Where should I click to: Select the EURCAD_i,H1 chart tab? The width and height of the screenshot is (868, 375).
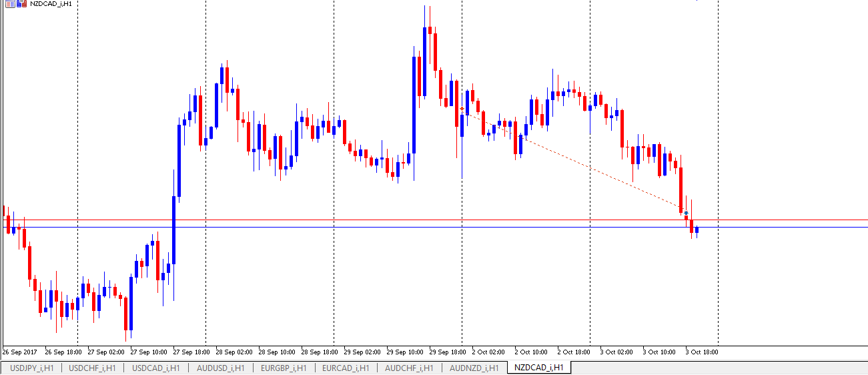coord(346,368)
